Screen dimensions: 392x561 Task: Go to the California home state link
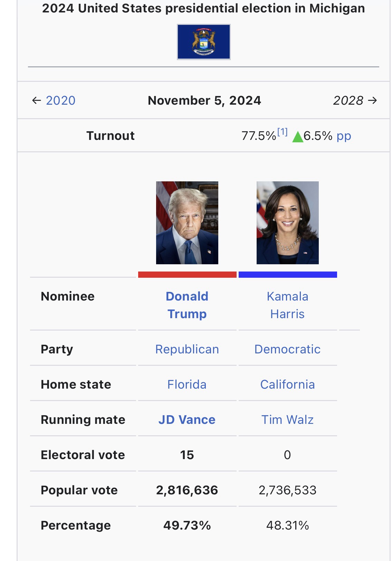point(287,384)
